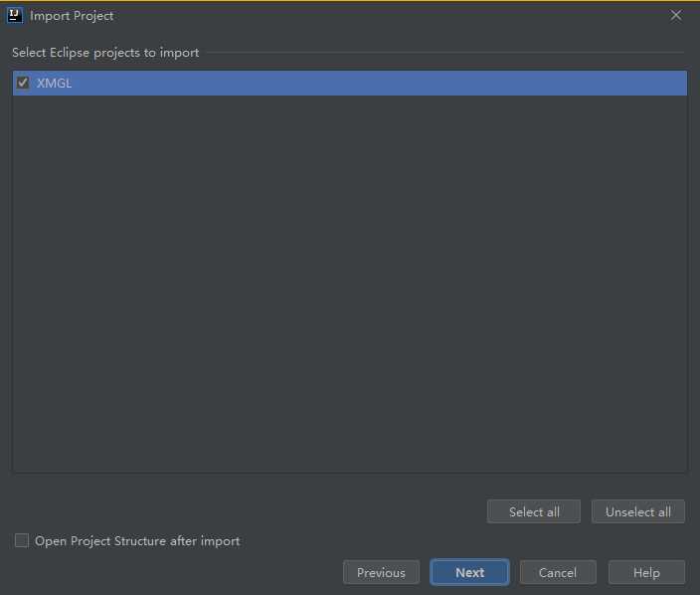Click the 'Import Project' window title text
Image resolution: width=700 pixels, height=595 pixels.
click(72, 16)
